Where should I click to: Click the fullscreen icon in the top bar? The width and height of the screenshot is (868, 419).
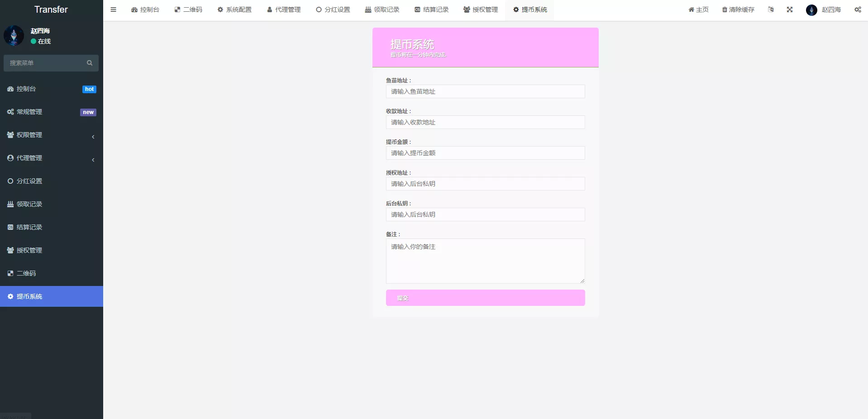pyautogui.click(x=790, y=10)
